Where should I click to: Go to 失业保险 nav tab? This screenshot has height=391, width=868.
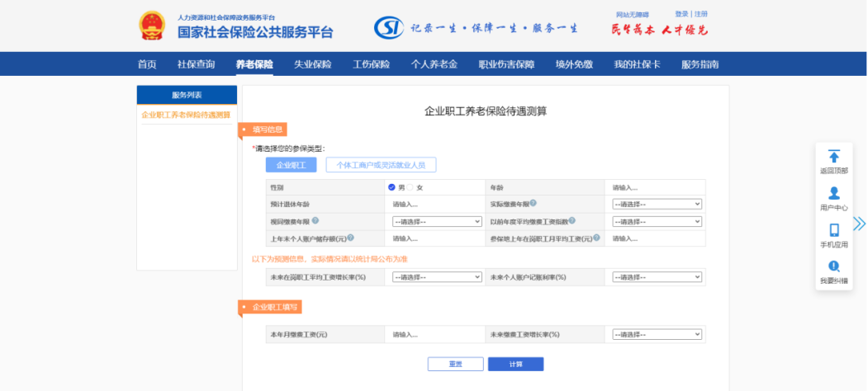coord(312,64)
